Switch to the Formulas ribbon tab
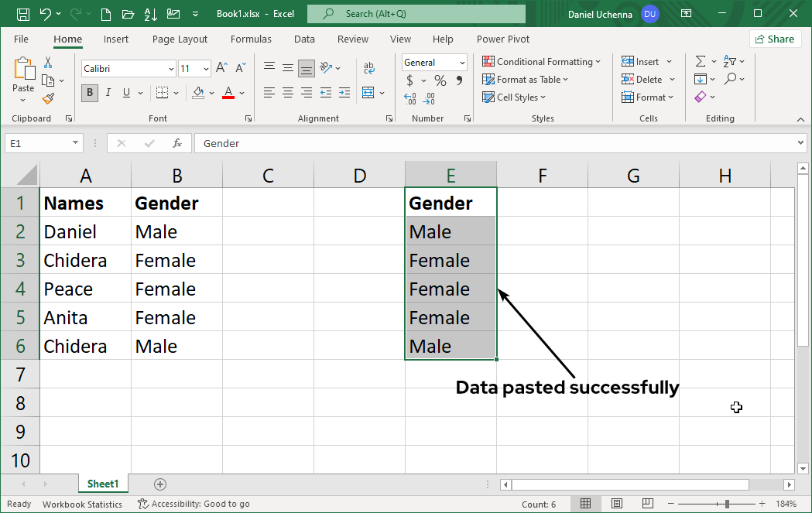This screenshot has height=513, width=812. [251, 39]
